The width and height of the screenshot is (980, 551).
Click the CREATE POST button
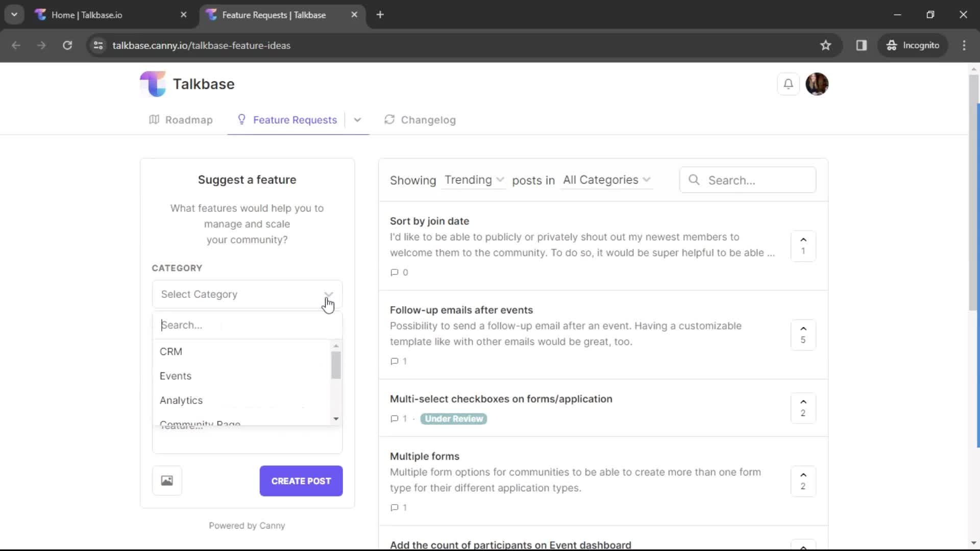point(301,481)
